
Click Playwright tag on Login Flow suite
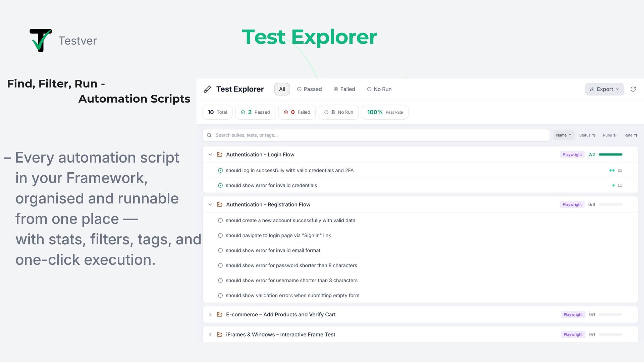(x=572, y=155)
